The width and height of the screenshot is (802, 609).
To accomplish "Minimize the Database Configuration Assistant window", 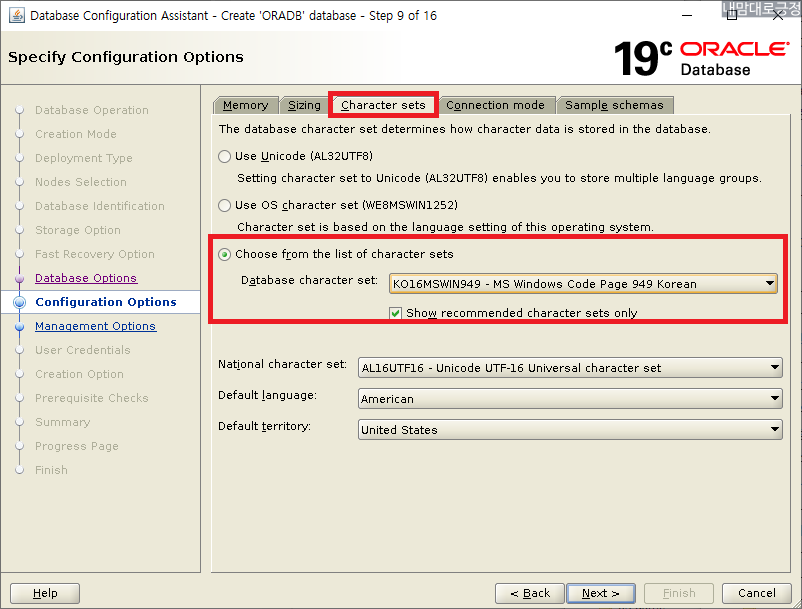I will point(687,15).
